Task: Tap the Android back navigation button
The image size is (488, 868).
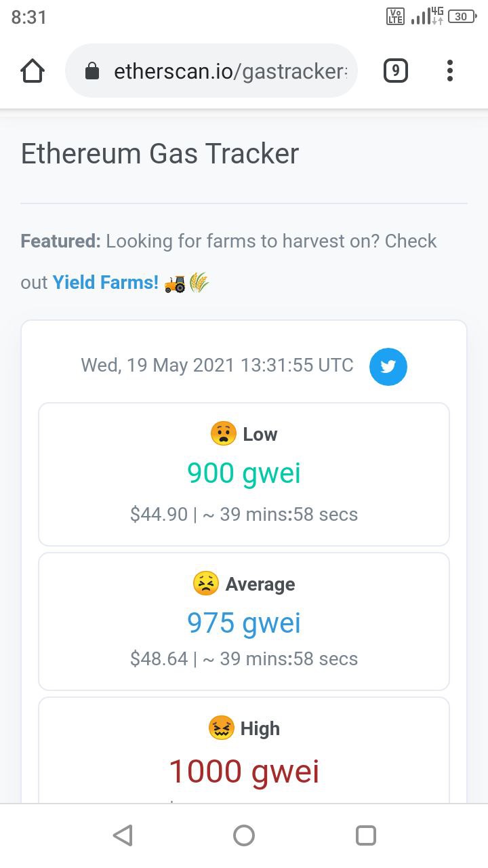Action: 123,835
